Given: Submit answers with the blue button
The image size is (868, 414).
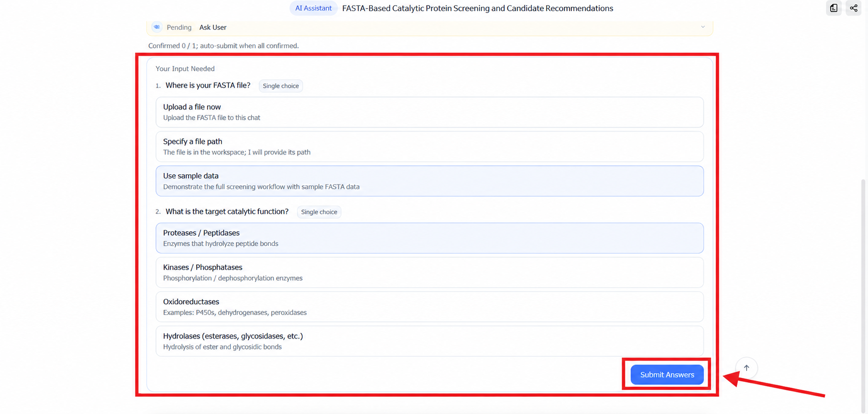Looking at the screenshot, I should tap(667, 375).
